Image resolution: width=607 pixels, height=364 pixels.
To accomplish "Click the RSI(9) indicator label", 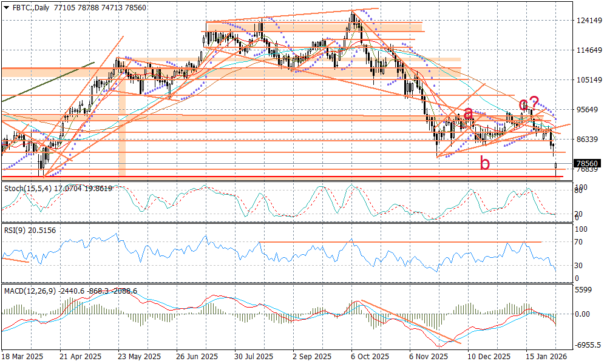I will point(16,231).
